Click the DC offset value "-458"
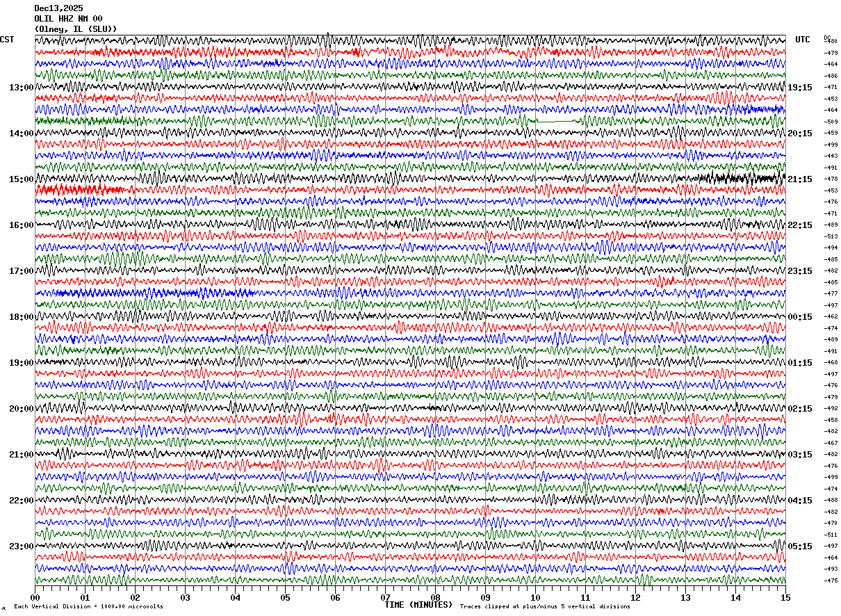The image size is (841, 616). coord(831,420)
